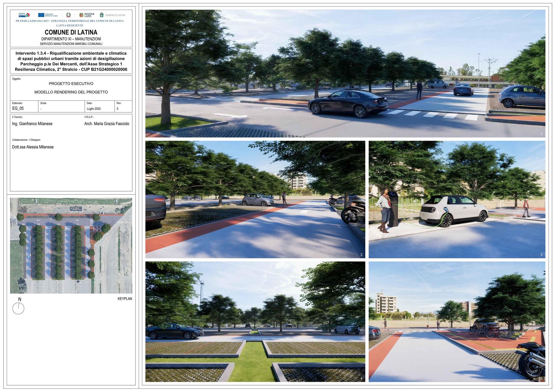Select rendering 1 with black sedan
This screenshot has height=392, width=555.
(x=345, y=73)
